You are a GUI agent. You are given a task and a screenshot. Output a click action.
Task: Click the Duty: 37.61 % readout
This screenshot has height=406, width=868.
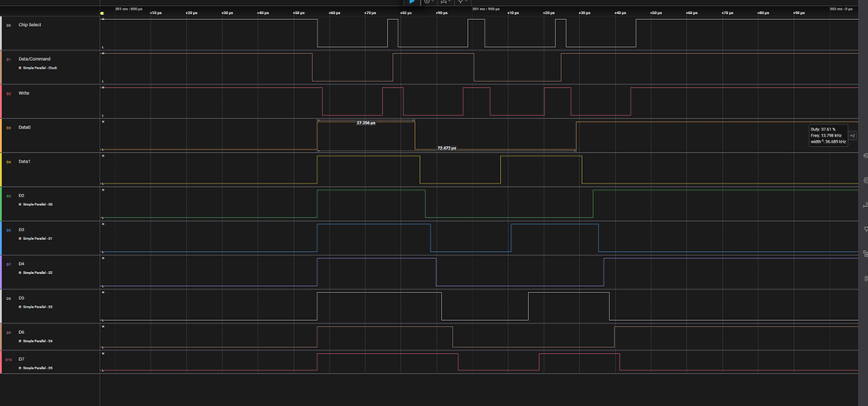click(x=823, y=129)
